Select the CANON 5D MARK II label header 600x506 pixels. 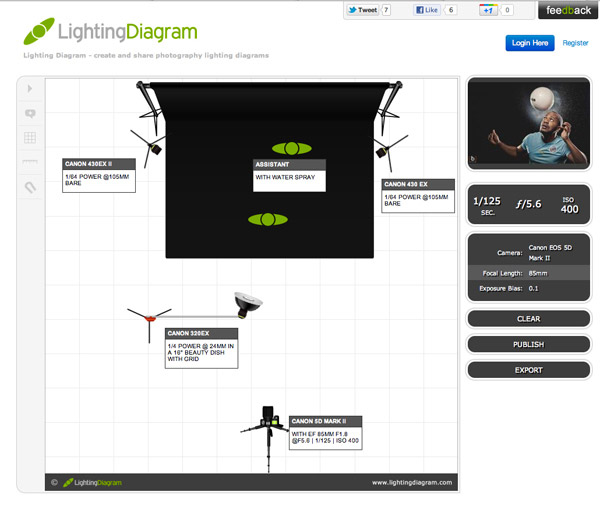coord(326,421)
